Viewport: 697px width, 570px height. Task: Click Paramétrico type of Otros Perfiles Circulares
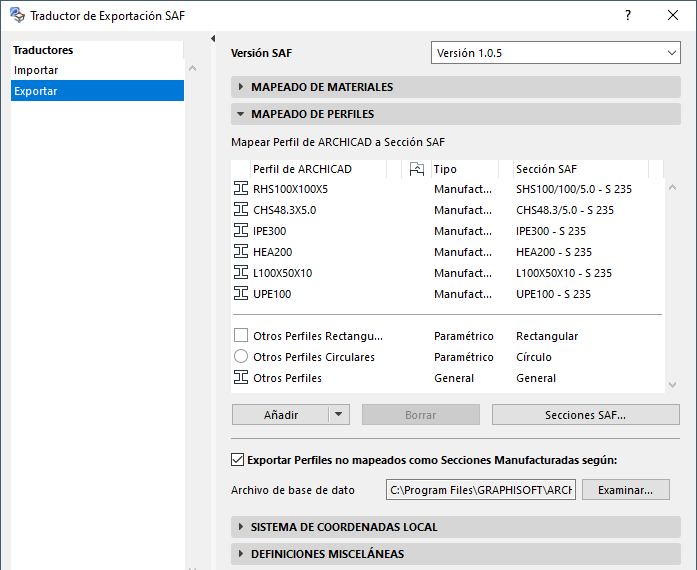[464, 357]
